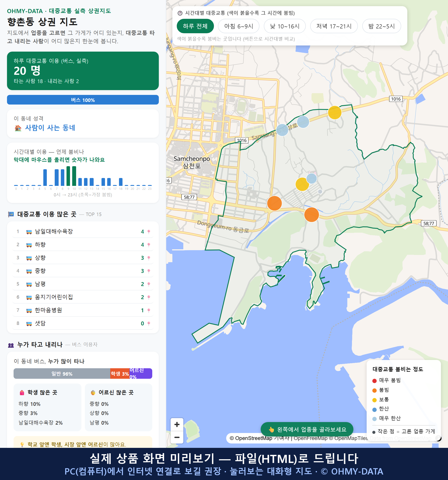Switch to 낮 10~16시 time filter
448x480 pixels.
285,26
